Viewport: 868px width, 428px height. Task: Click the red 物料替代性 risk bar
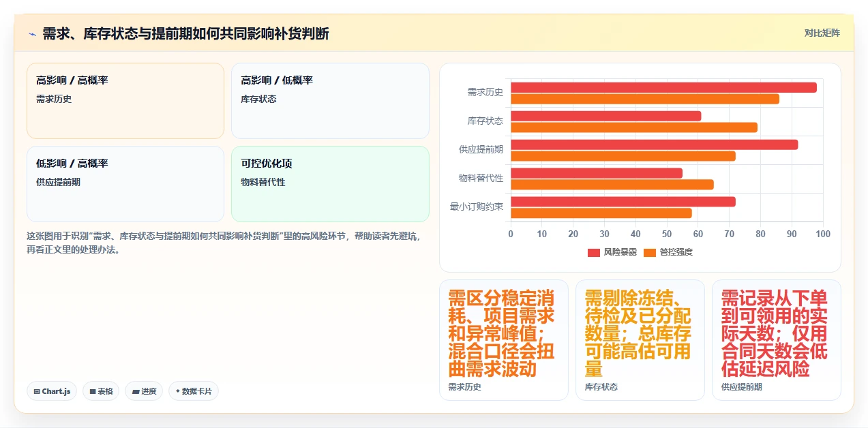(x=597, y=173)
